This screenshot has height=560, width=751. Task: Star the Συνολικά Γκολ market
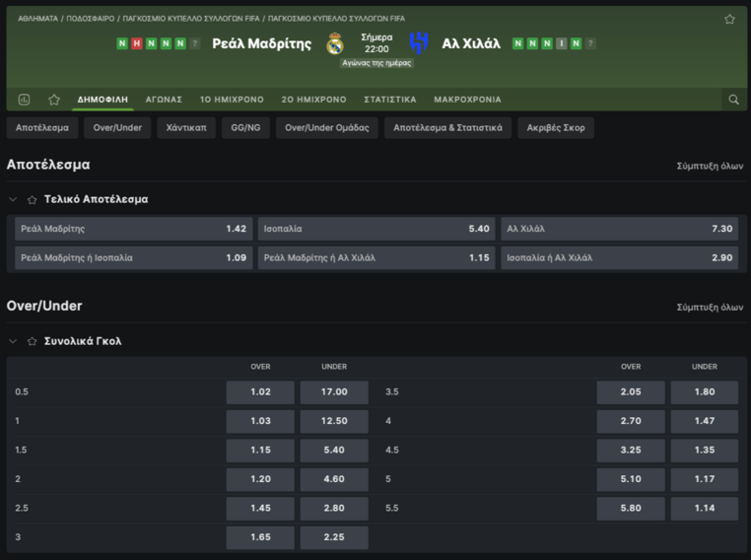33,341
